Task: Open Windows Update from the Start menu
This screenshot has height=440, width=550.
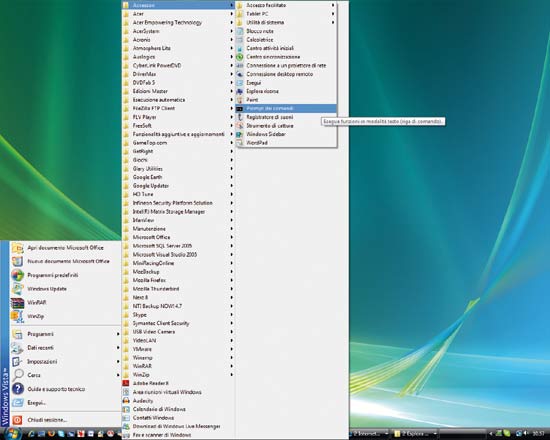Action: (x=66, y=289)
